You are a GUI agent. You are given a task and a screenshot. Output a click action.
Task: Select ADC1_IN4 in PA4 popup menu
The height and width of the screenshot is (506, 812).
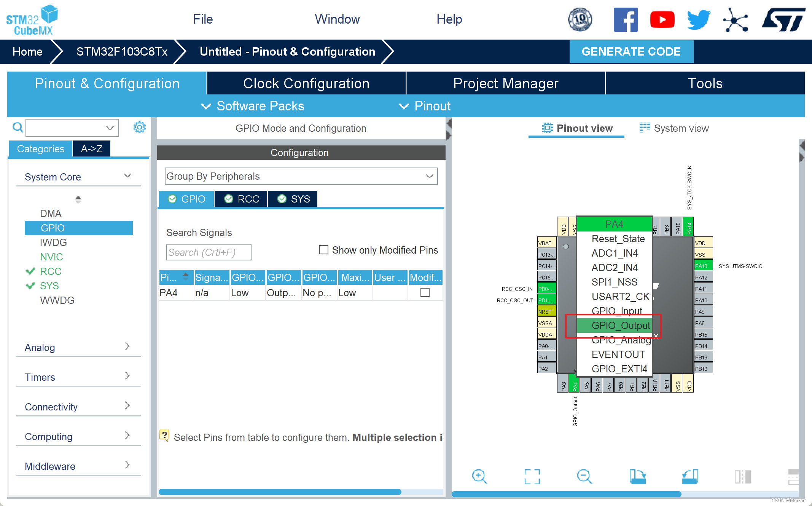[615, 253]
